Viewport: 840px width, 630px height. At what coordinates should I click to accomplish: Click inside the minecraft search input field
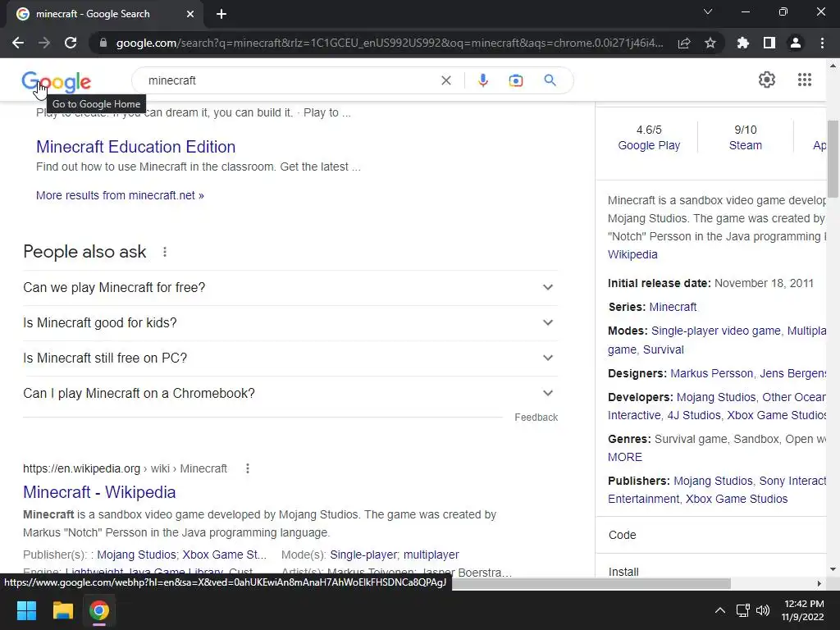tap(290, 80)
